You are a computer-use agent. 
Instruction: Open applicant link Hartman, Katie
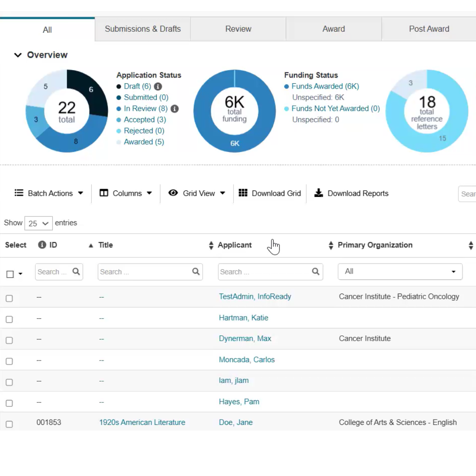click(243, 318)
